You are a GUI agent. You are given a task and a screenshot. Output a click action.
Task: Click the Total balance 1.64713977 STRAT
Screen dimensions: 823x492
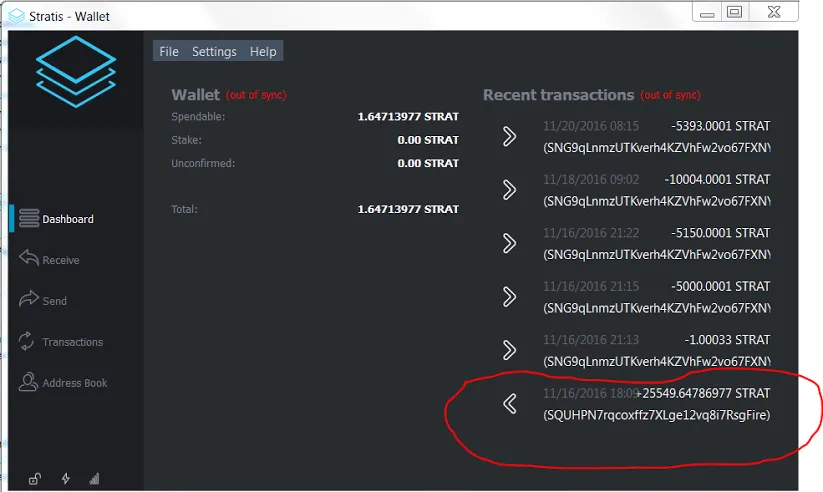coord(408,209)
